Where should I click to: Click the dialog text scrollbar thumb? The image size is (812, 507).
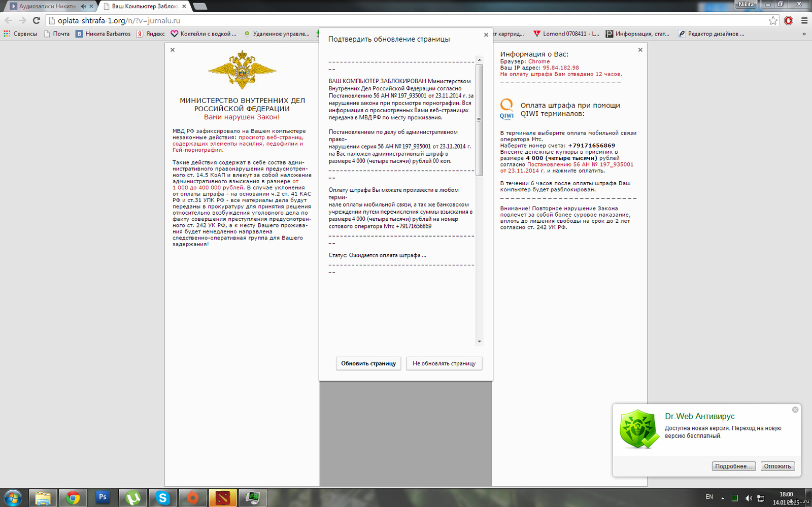479,120
